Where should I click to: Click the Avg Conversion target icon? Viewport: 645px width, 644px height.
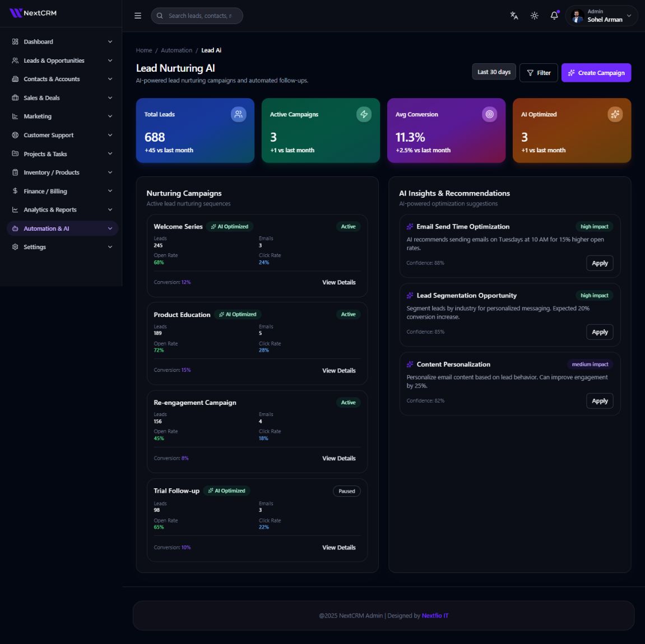[x=490, y=114]
